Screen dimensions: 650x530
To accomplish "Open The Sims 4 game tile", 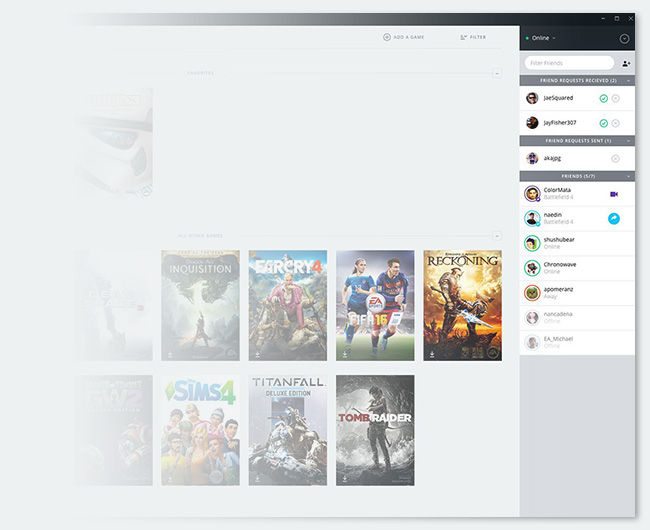I will pos(200,431).
